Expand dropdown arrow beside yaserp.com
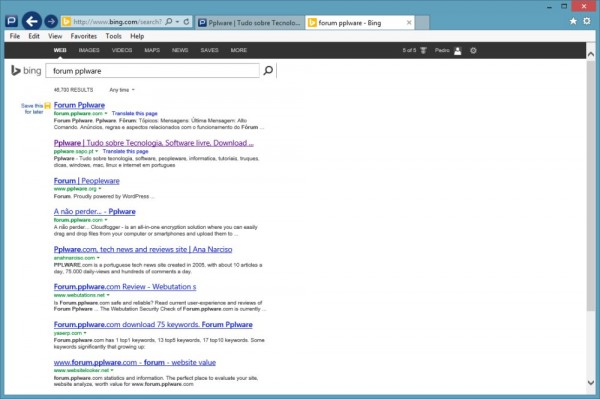The image size is (600, 399). (85, 333)
